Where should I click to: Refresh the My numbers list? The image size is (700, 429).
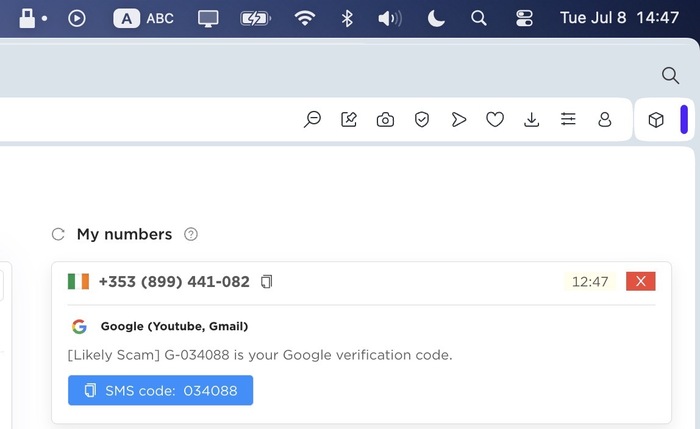coord(58,235)
